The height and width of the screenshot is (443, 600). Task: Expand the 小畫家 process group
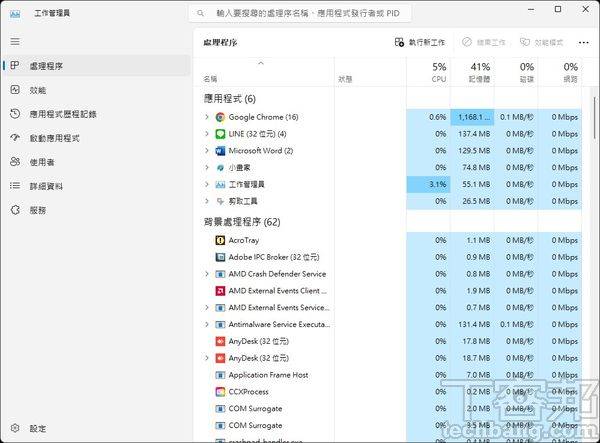[207, 168]
